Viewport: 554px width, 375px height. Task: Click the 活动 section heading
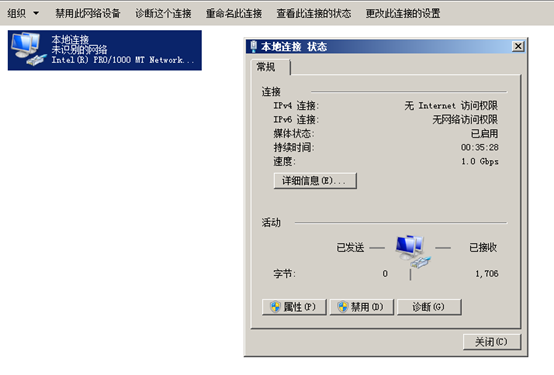[x=271, y=223]
